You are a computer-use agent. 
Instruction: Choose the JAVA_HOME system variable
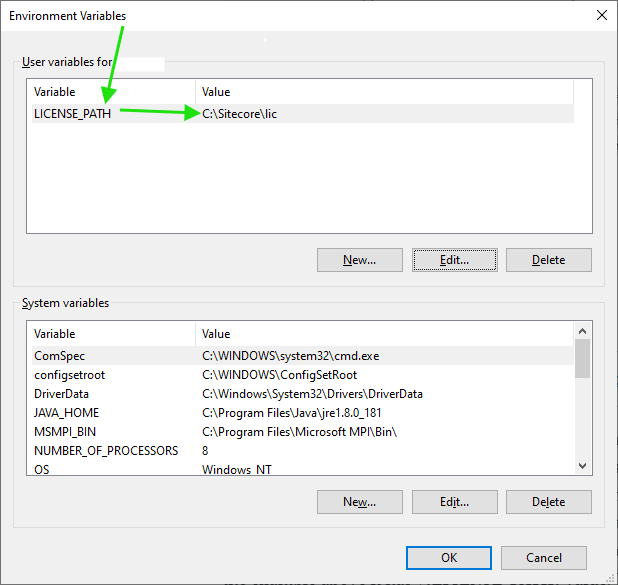point(66,412)
